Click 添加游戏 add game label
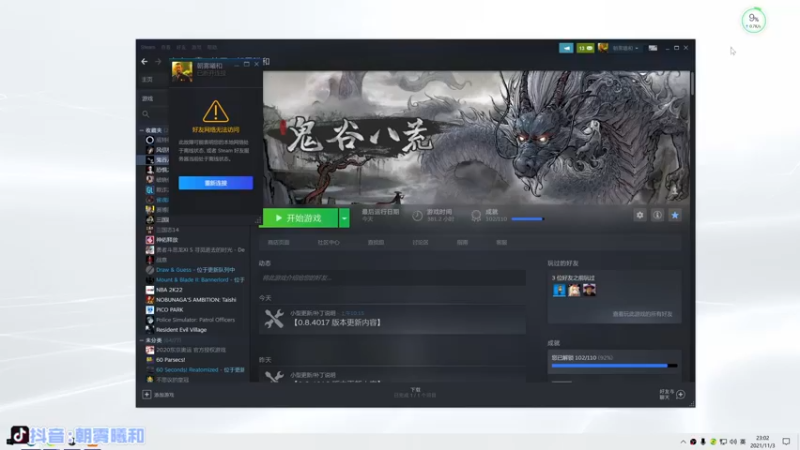The width and height of the screenshot is (800, 450). (x=164, y=395)
